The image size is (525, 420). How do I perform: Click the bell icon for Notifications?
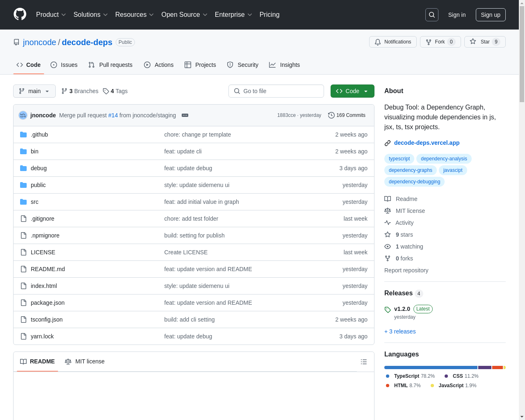(x=378, y=42)
